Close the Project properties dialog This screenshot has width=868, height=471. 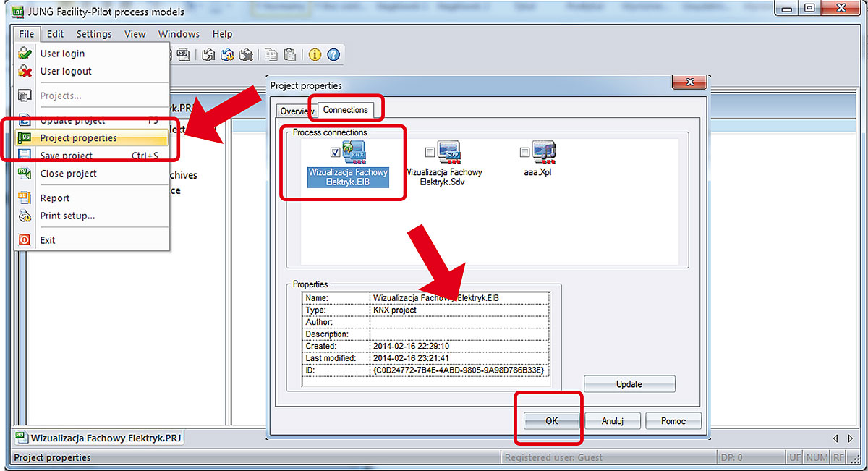(689, 82)
